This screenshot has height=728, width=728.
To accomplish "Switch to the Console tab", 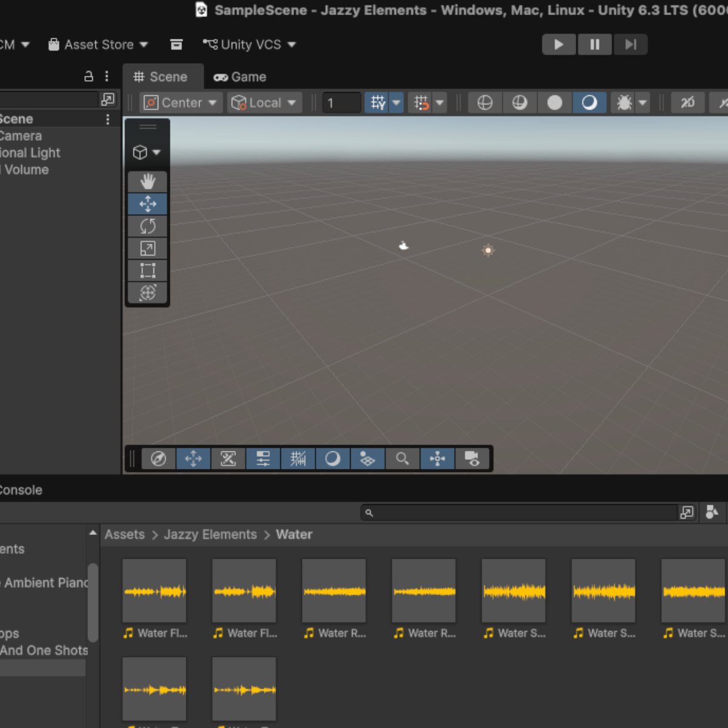I will point(20,490).
